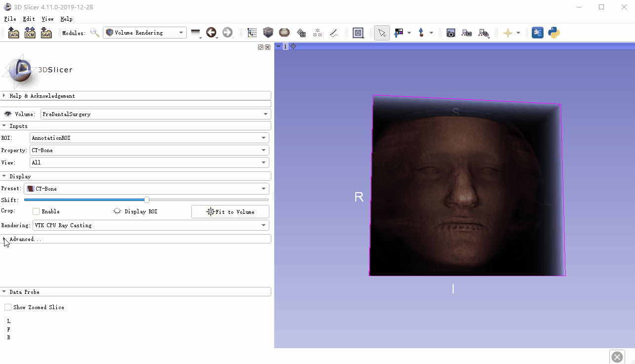Check Show Zoomed Slice option
The image size is (635, 364).
coord(8,307)
